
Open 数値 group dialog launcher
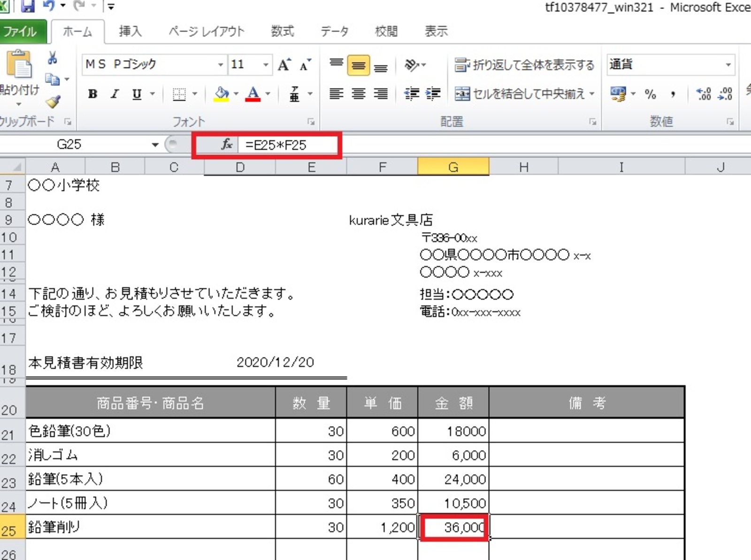coord(730,122)
